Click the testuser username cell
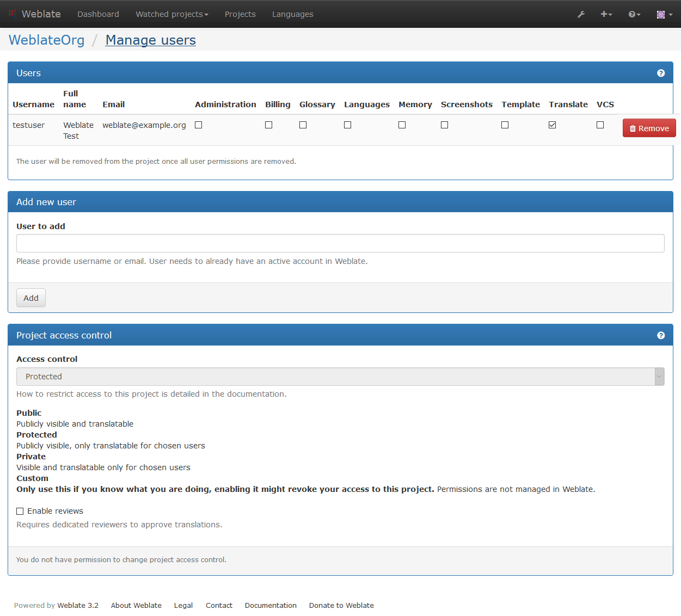This screenshot has width=681, height=616. 29,125
